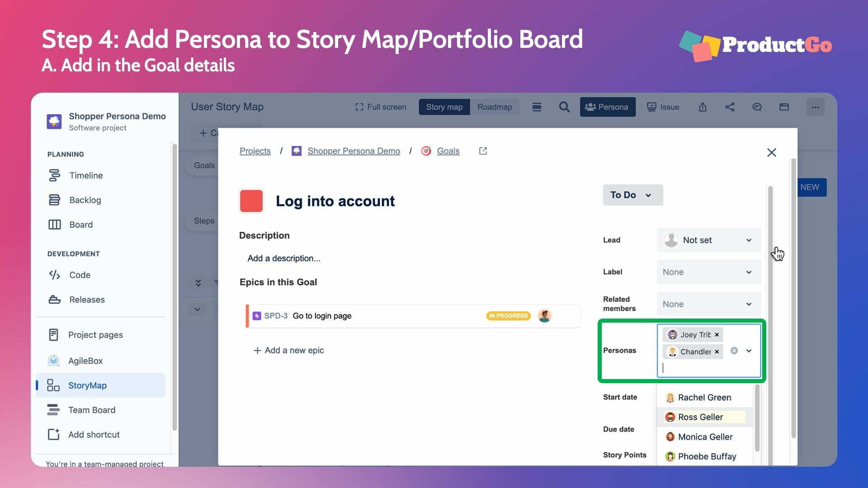
Task: Click the comment feedback icon
Action: tap(757, 107)
